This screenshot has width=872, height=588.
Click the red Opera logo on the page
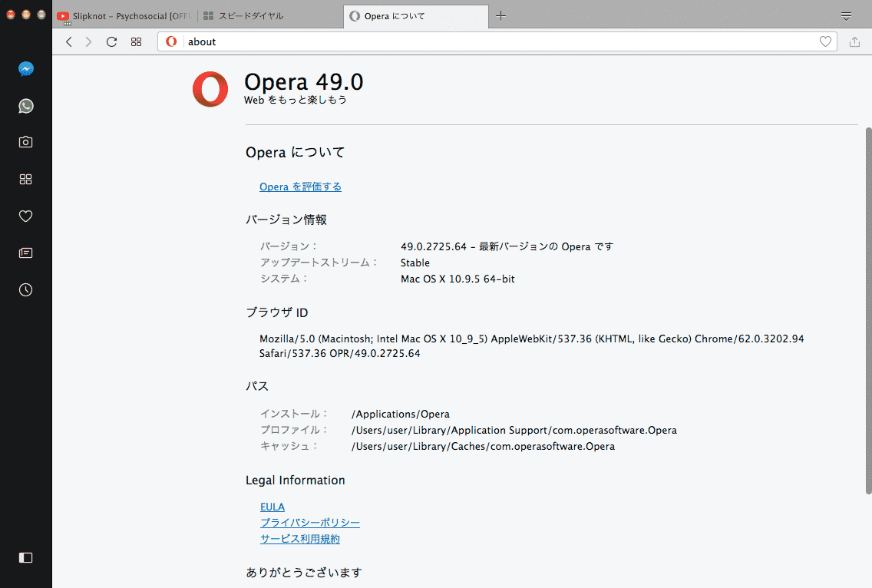pos(210,89)
